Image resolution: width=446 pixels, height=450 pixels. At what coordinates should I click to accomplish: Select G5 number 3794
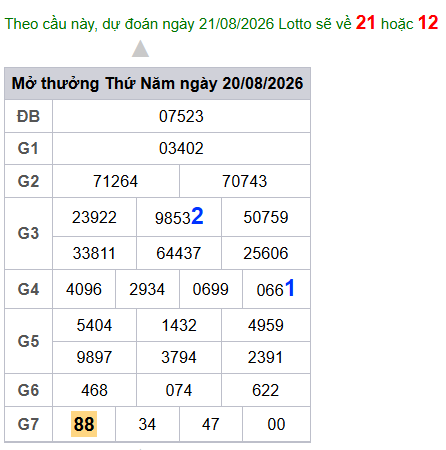(179, 357)
